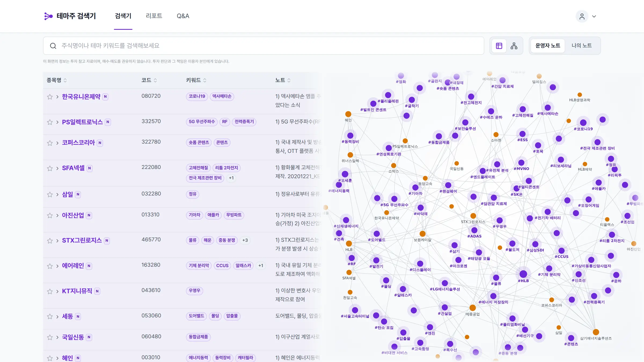This screenshot has width=644, height=362.
Task: Select the 삼기에너지솔루션즈 stock node
Action: 596,332
